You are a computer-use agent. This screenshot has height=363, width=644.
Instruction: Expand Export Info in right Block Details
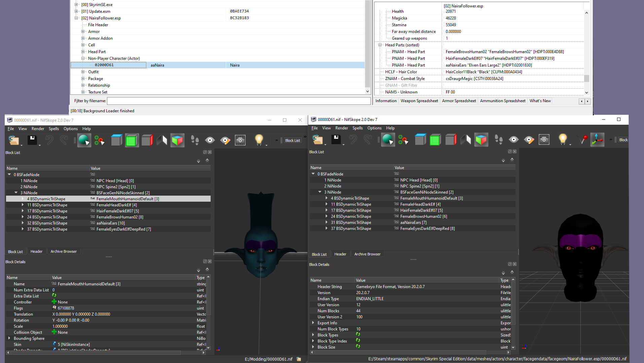[313, 323]
